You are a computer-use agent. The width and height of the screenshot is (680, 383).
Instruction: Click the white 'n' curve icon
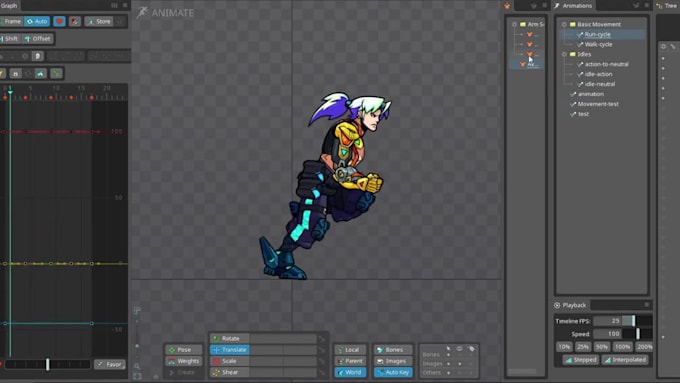click(x=16, y=74)
